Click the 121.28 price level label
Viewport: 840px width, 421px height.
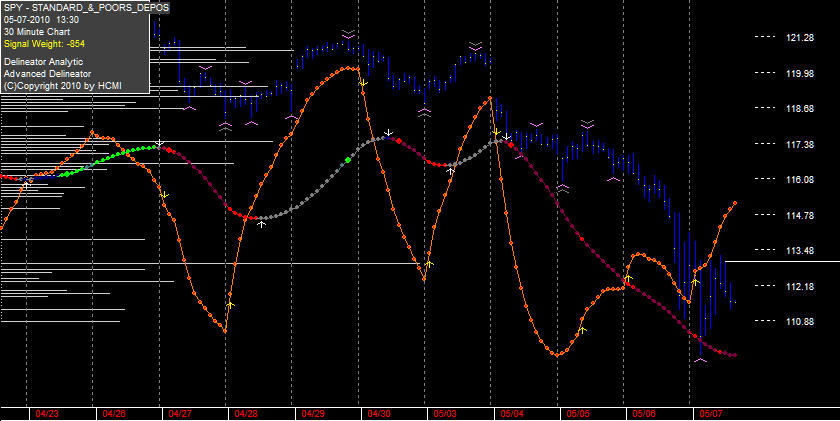tap(800, 37)
